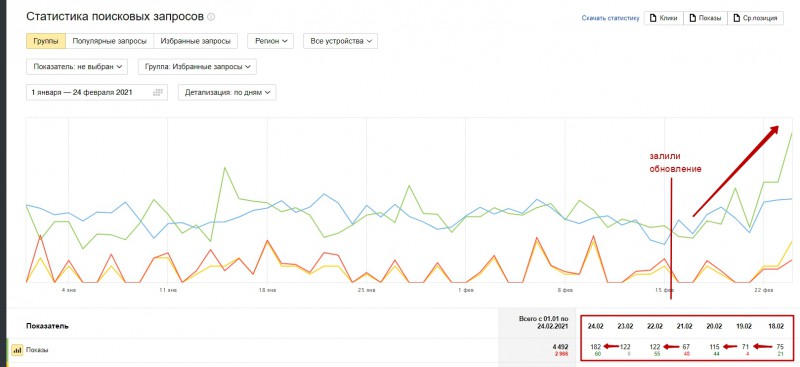The height and width of the screenshot is (367, 800).
Task: Open the Регион dropdown
Action: pos(270,41)
